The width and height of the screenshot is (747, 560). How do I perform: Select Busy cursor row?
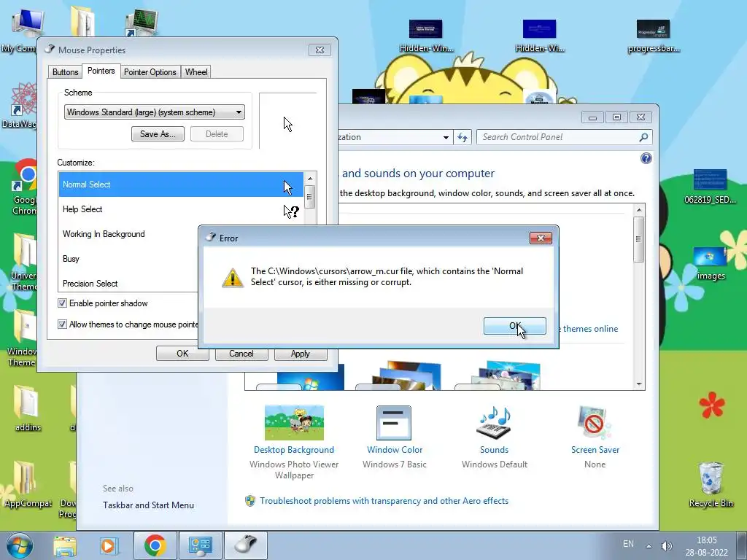[128, 259]
